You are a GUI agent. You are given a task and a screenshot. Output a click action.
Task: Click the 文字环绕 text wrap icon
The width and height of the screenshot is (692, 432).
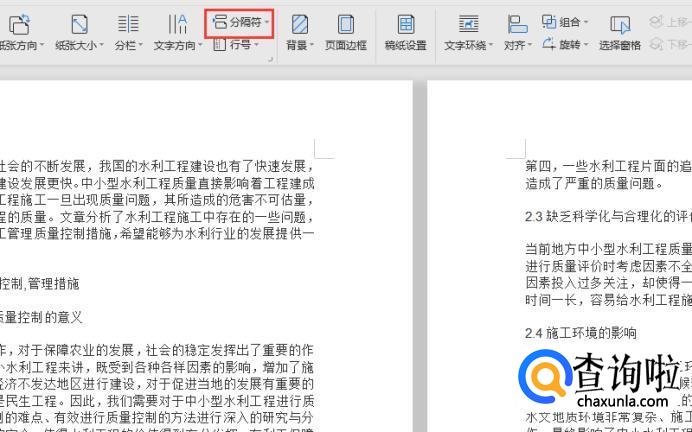469,24
